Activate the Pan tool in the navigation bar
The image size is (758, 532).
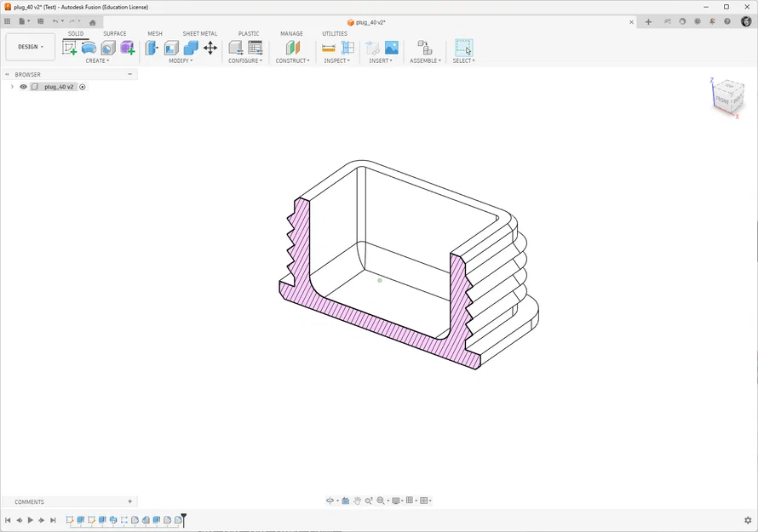click(x=358, y=501)
